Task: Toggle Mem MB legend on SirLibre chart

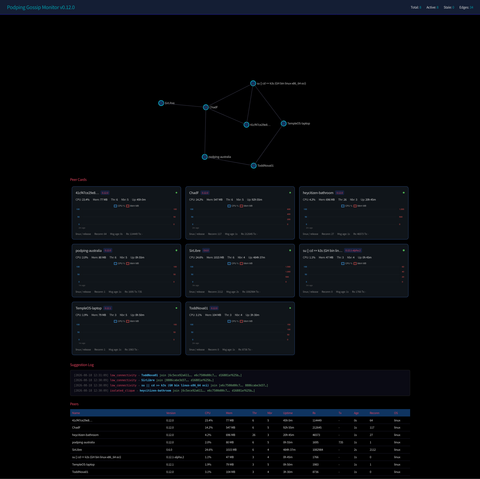Action: pos(246,263)
